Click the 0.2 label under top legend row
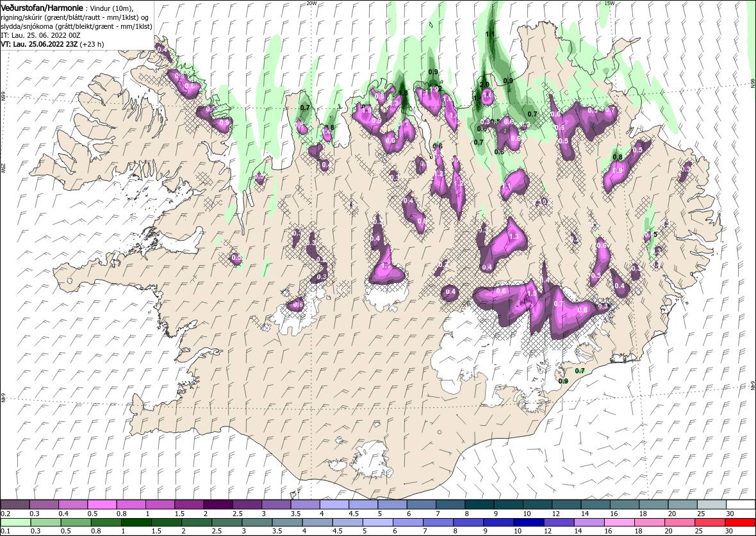This screenshot has height=536, width=756. (6, 514)
